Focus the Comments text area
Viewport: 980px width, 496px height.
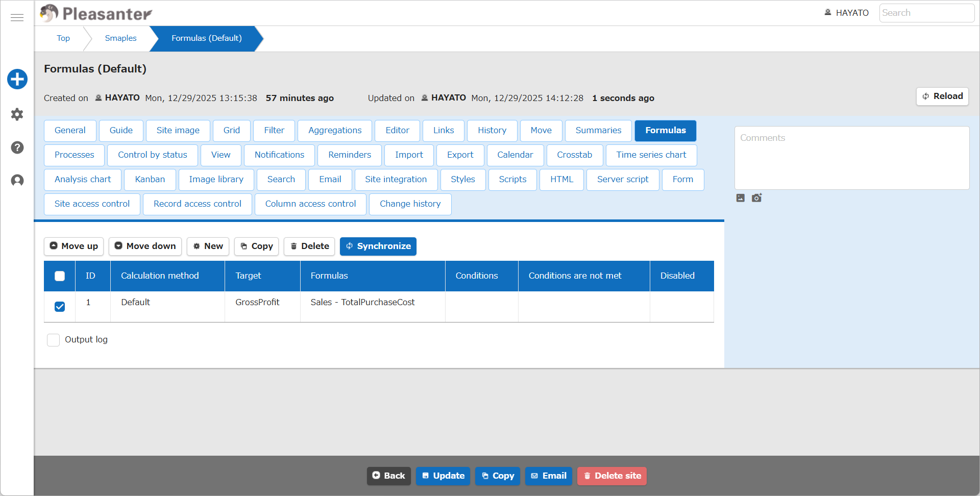pos(852,158)
